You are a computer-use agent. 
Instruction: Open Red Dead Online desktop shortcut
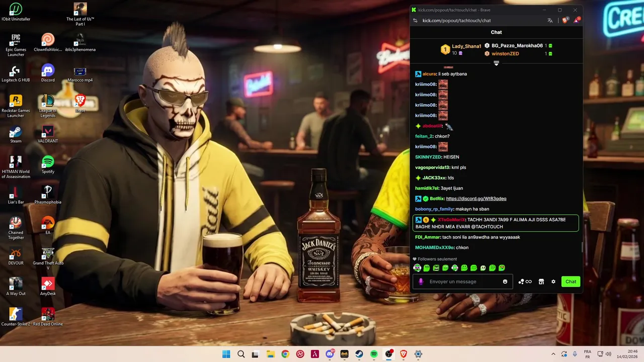coord(48,317)
